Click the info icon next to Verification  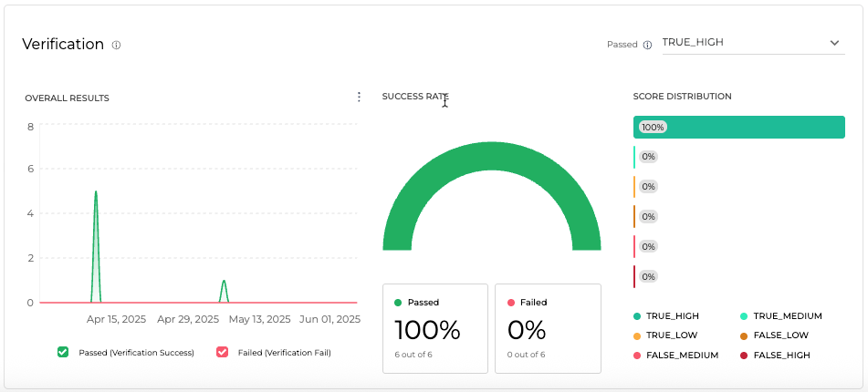tap(117, 45)
